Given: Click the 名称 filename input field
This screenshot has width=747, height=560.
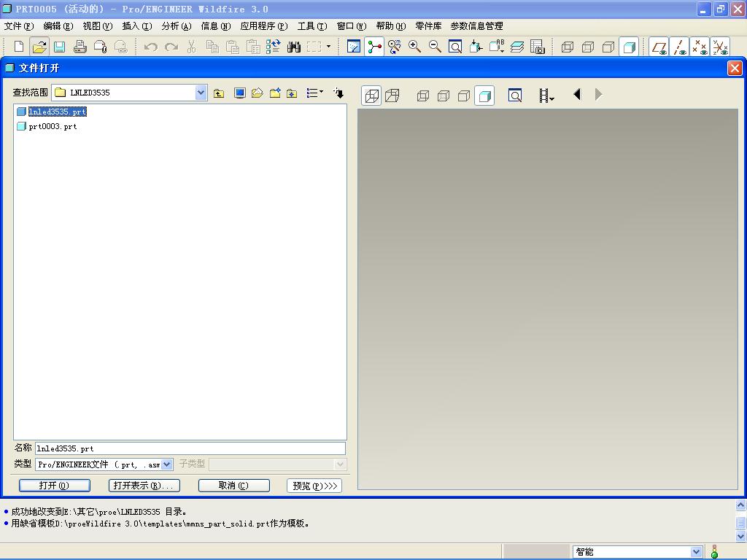Looking at the screenshot, I should tap(190, 448).
